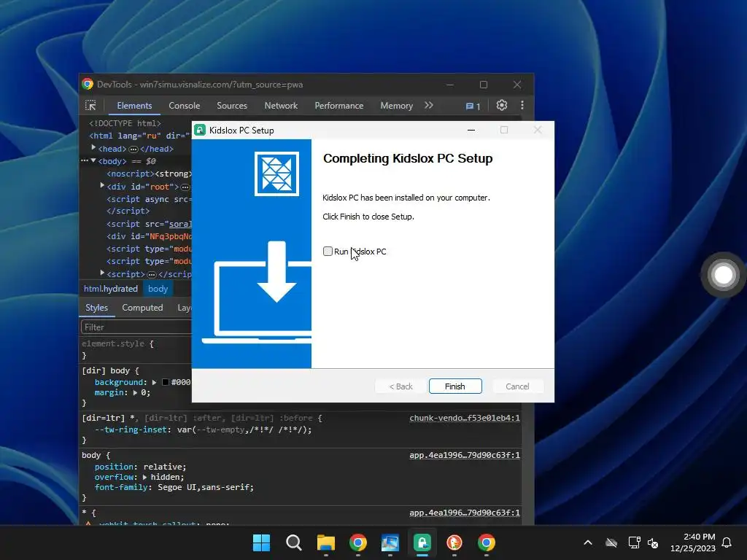Open the Console tab in DevTools
This screenshot has height=560, width=747.
pyautogui.click(x=185, y=106)
